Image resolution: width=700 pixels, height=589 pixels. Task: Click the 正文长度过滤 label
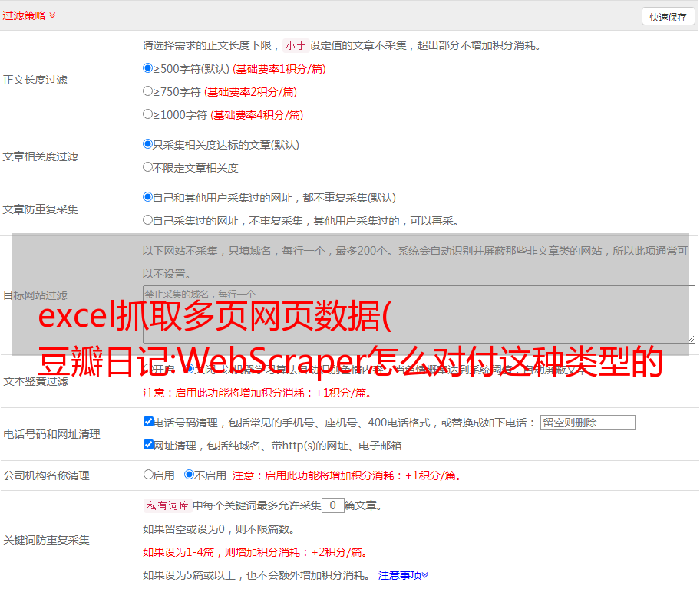[x=35, y=80]
